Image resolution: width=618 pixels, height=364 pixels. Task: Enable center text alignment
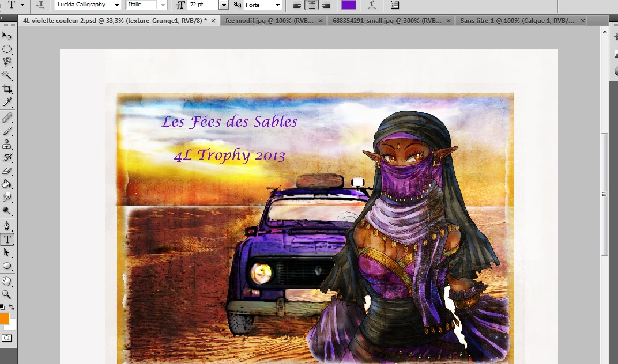tap(312, 5)
